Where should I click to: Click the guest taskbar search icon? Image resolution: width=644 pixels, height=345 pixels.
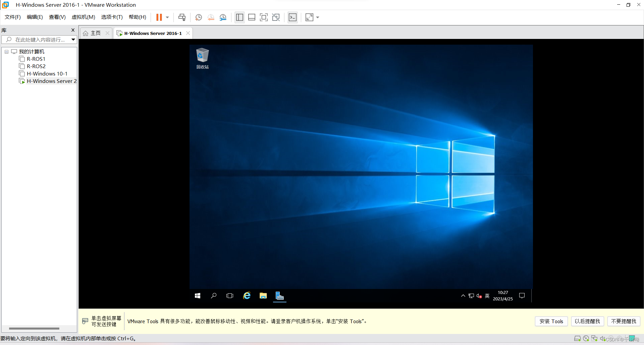[x=213, y=296]
